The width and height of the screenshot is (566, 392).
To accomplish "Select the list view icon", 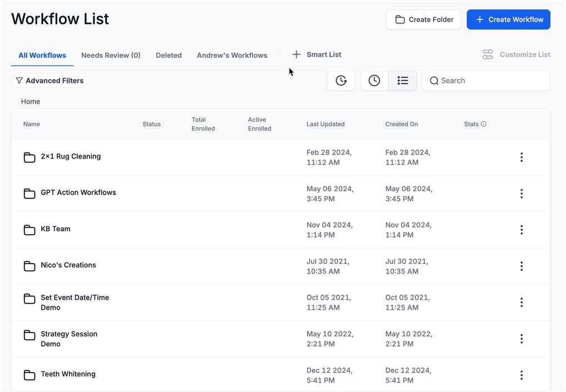I will click(x=403, y=81).
